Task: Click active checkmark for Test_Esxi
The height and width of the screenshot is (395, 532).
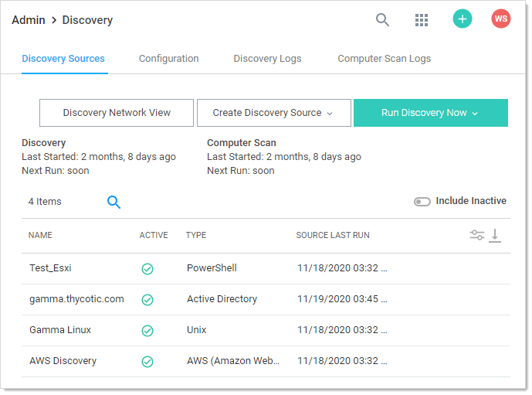Action: (147, 269)
